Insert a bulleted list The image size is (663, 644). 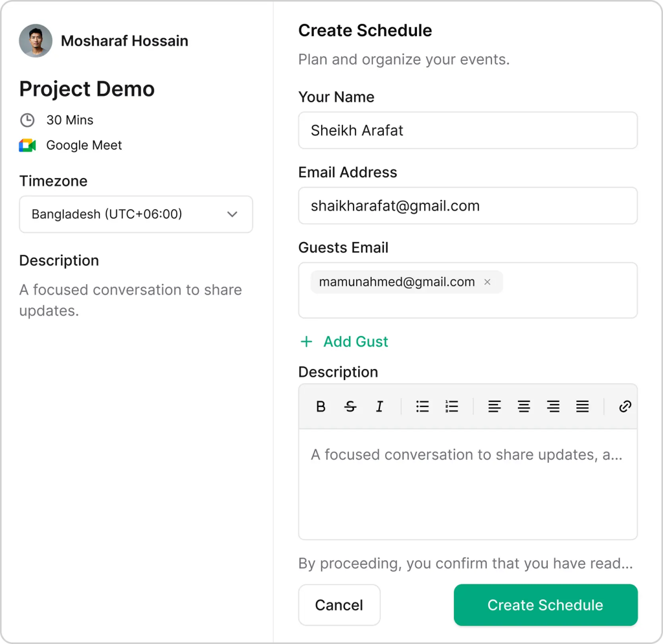click(423, 406)
